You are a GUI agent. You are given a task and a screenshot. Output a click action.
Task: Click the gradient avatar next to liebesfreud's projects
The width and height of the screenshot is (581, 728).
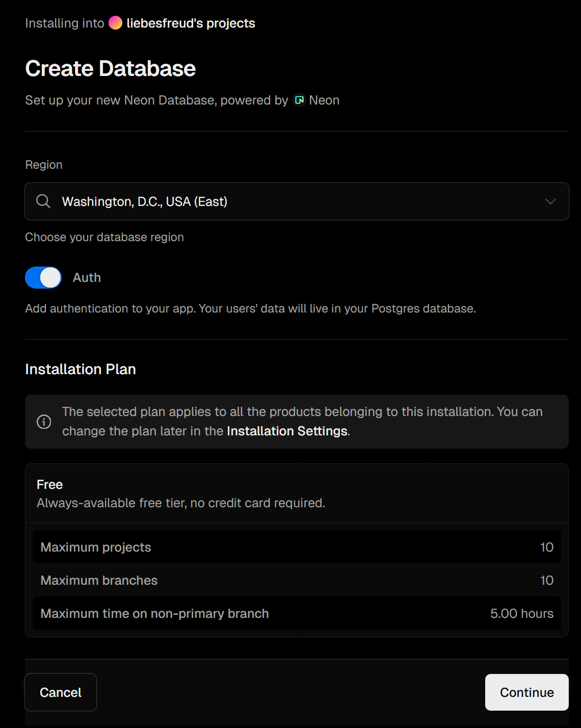[x=116, y=23]
